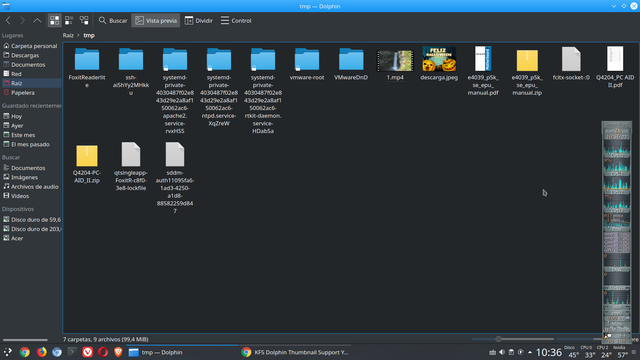Launch Chrome from the taskbar
Screen dimensions: 640x360
point(25,352)
